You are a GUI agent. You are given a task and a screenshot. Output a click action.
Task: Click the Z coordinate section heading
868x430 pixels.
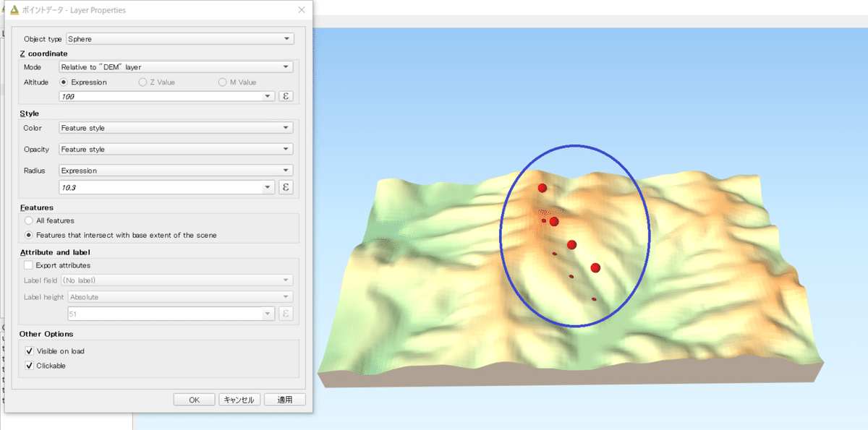[x=43, y=53]
